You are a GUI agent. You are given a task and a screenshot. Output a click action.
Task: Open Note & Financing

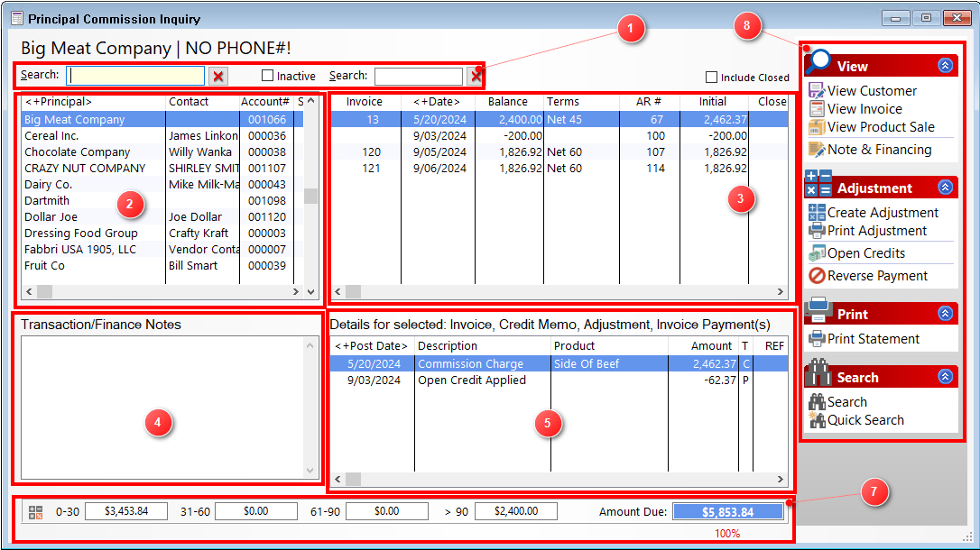pos(879,150)
